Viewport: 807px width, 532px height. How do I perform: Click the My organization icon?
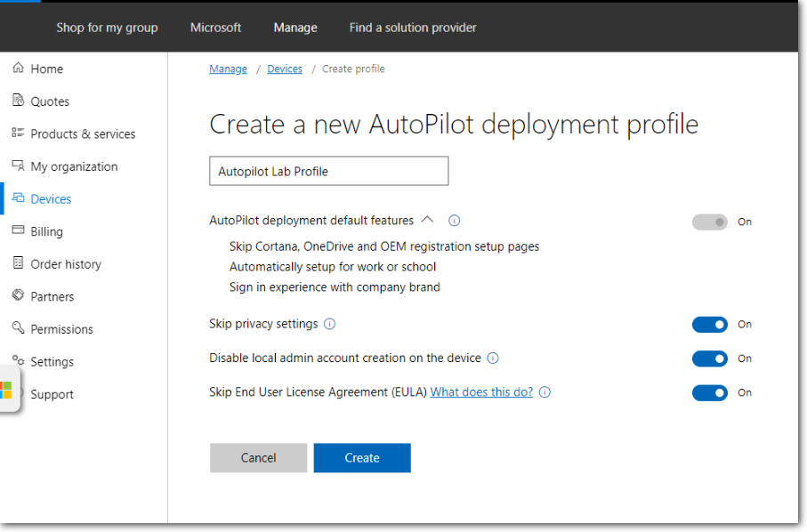coord(18,166)
